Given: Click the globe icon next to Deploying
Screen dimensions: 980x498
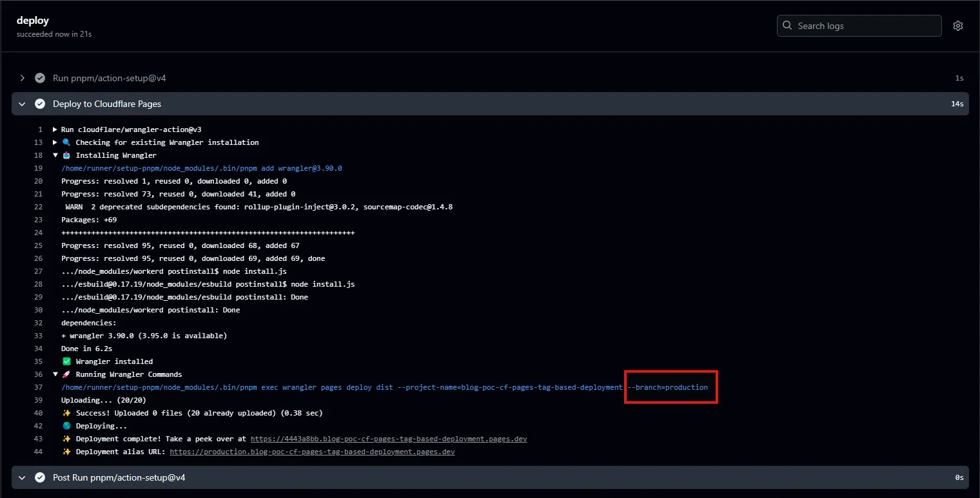Looking at the screenshot, I should tap(66, 425).
